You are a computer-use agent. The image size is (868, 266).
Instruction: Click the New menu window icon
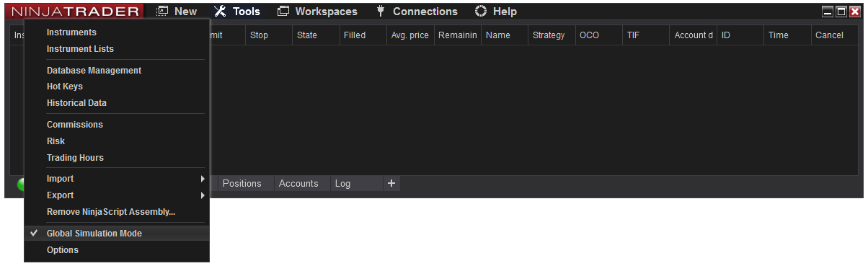tap(163, 12)
